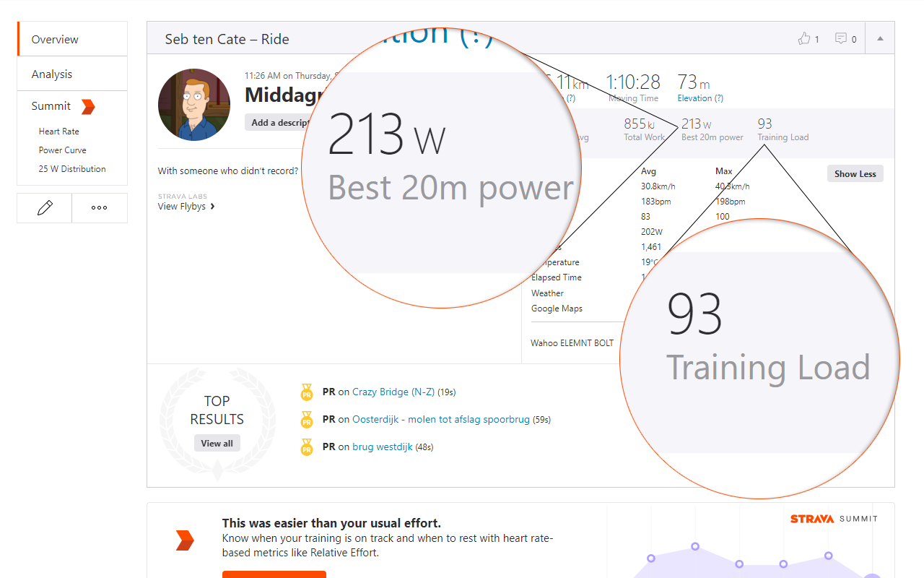Click the 'This was easier than your usual effort' heading

coord(331,523)
